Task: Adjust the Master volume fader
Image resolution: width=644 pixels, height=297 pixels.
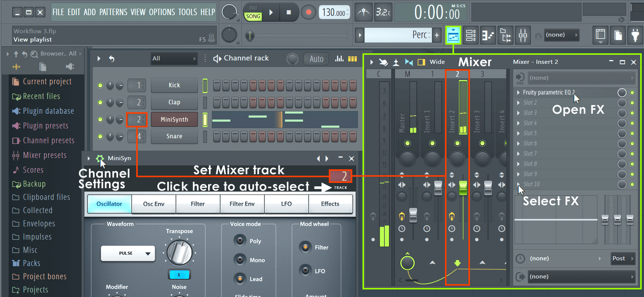Action: [x=413, y=215]
